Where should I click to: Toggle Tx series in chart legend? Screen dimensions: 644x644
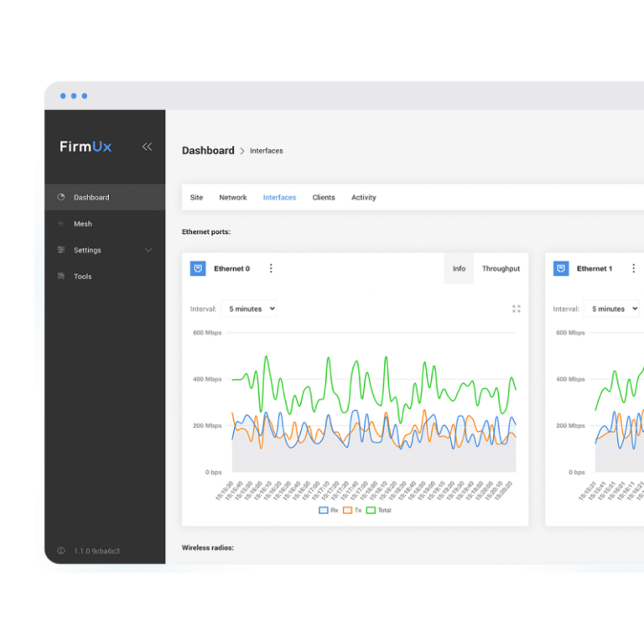coord(352,510)
